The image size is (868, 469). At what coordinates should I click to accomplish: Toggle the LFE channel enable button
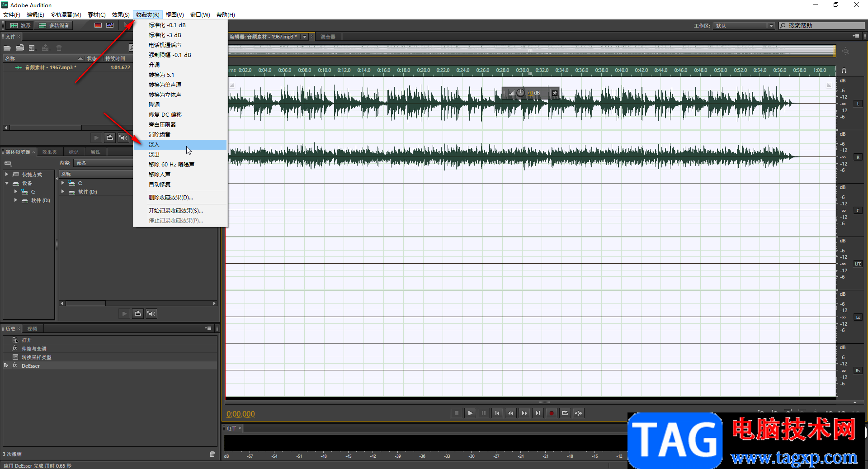click(858, 264)
